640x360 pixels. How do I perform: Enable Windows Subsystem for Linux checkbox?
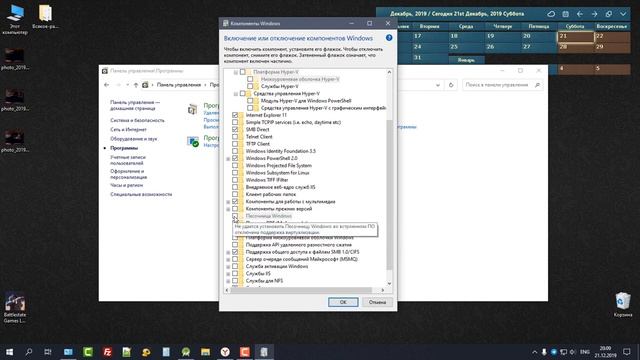tap(235, 173)
